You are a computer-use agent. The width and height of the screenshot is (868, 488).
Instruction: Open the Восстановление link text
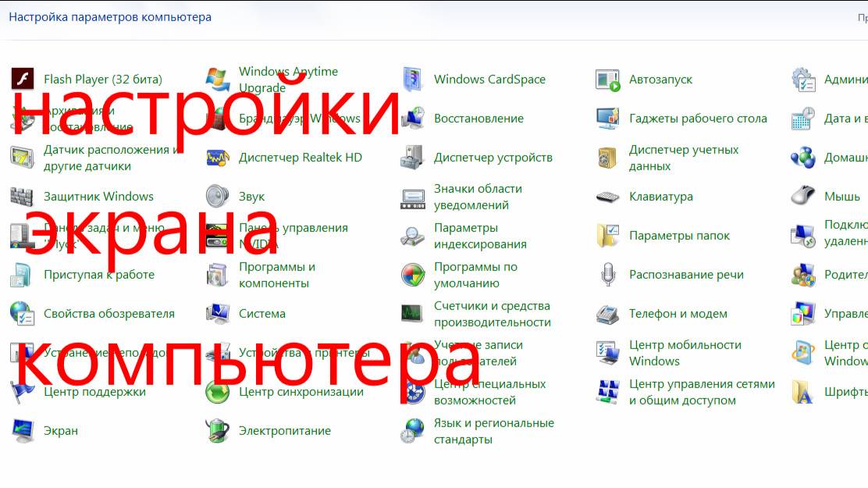pyautogui.click(x=478, y=119)
